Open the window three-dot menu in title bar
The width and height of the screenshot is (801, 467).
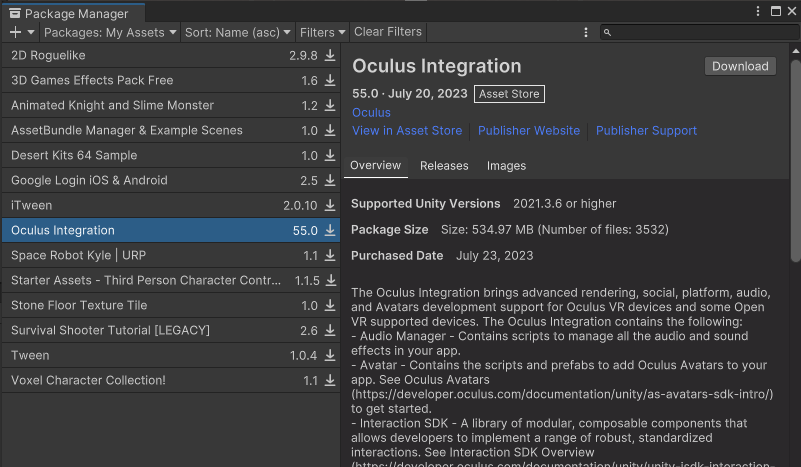click(x=758, y=11)
